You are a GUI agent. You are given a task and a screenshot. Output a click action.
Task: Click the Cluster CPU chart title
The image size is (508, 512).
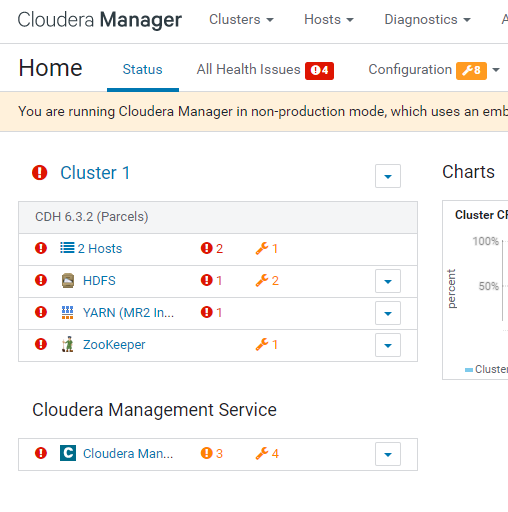481,215
